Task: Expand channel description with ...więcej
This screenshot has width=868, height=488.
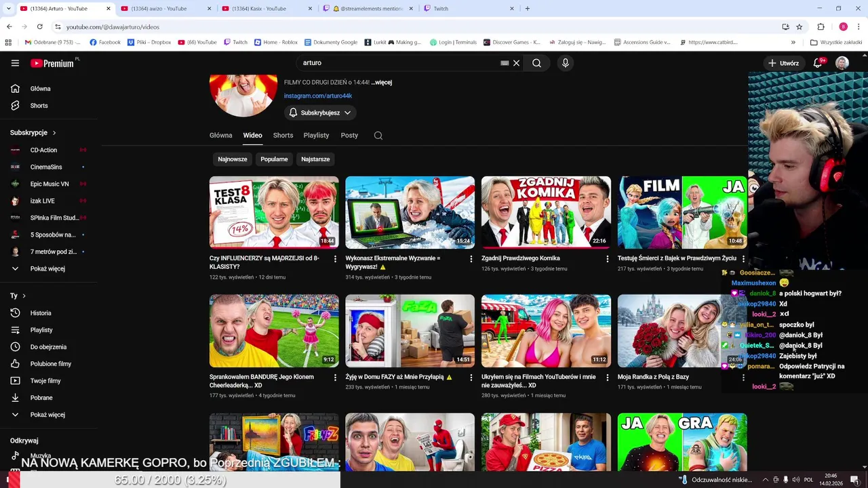Action: (x=382, y=83)
